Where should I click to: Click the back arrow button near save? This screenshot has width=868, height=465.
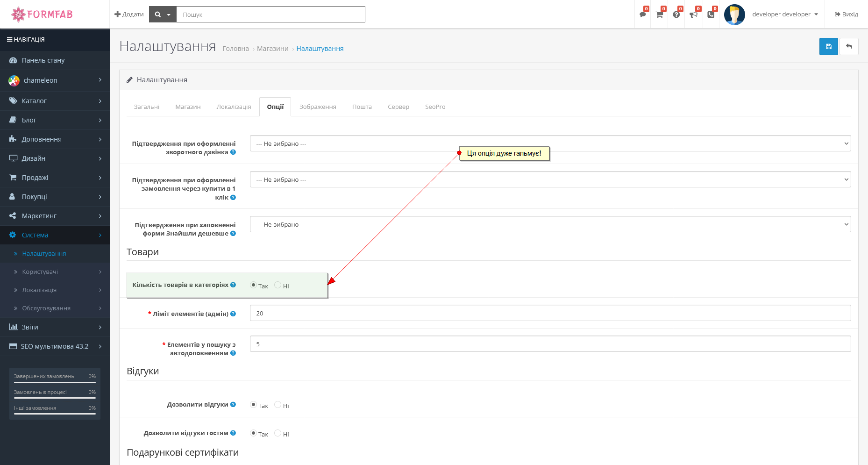pyautogui.click(x=849, y=46)
